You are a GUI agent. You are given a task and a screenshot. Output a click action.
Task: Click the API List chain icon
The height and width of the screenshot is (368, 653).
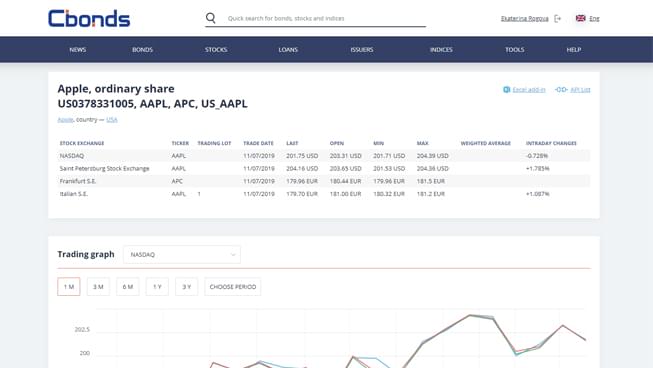pyautogui.click(x=561, y=90)
